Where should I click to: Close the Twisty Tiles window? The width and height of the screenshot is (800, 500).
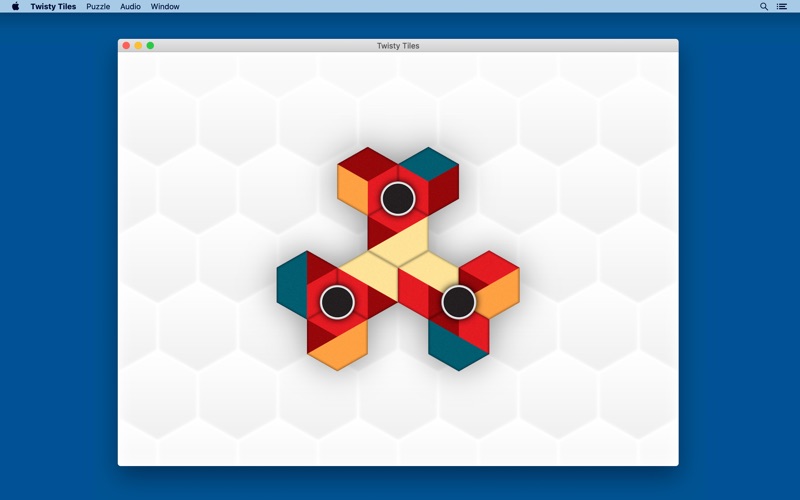point(126,45)
